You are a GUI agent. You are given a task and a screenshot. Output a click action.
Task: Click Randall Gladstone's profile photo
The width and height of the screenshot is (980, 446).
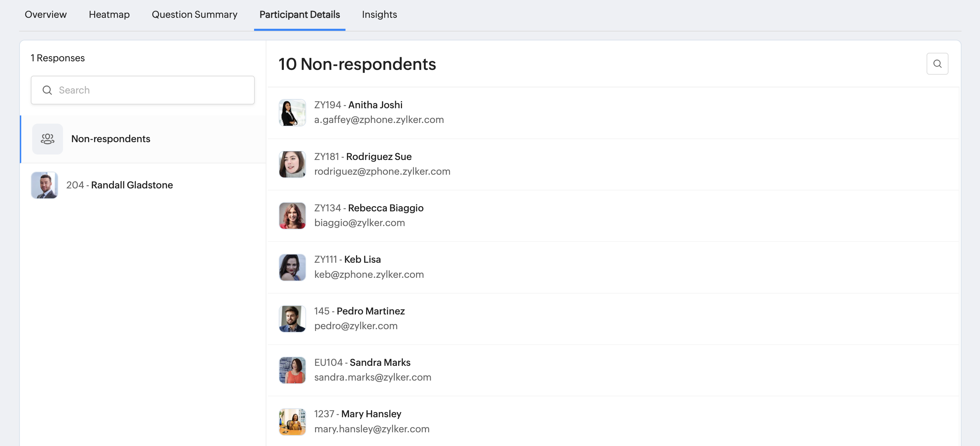[x=45, y=185]
